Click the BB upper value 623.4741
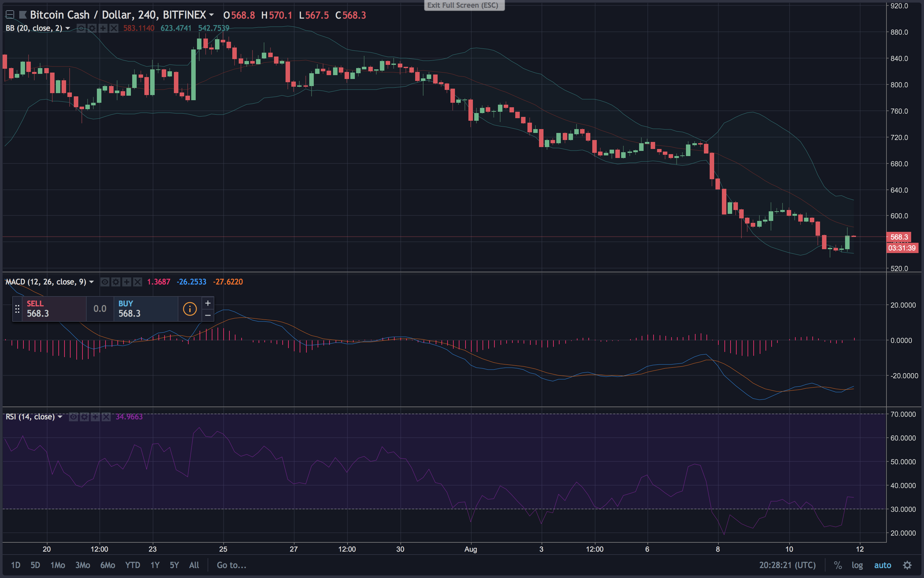The image size is (924, 578). click(x=175, y=28)
